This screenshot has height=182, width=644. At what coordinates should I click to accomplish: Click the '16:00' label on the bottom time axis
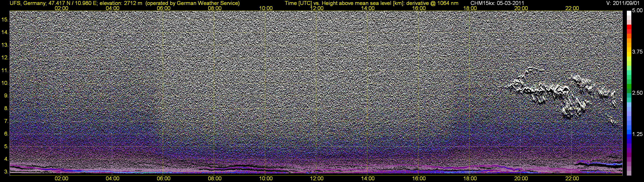click(419, 179)
